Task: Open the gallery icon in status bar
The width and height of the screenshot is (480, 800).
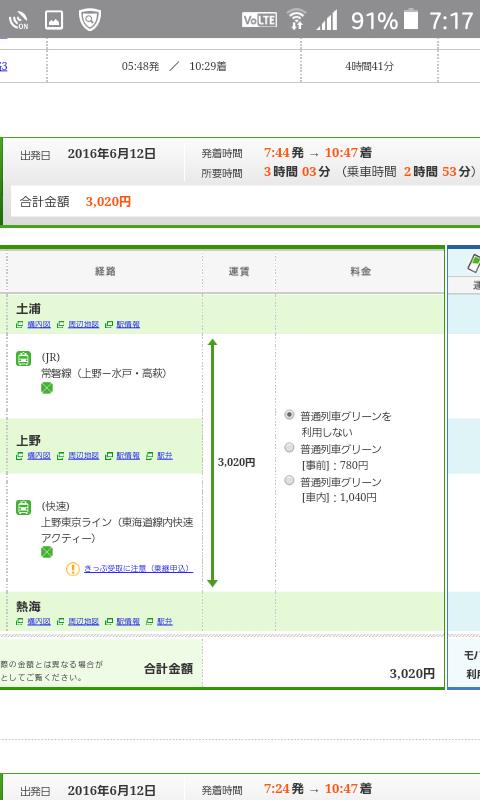Action: pos(54,20)
